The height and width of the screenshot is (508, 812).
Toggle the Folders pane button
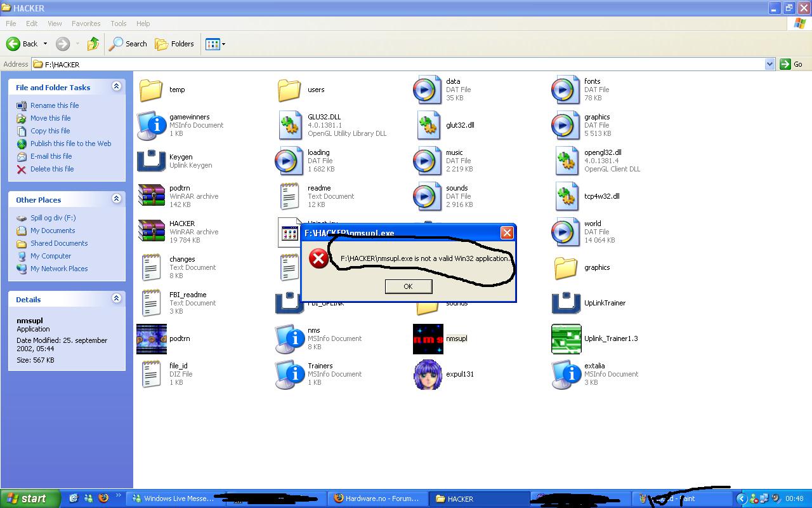point(174,44)
